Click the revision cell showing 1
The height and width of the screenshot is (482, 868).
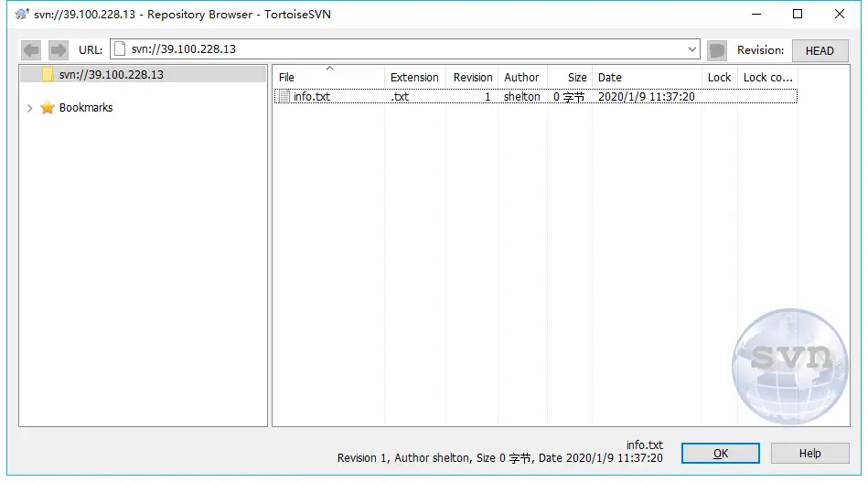coord(488,96)
